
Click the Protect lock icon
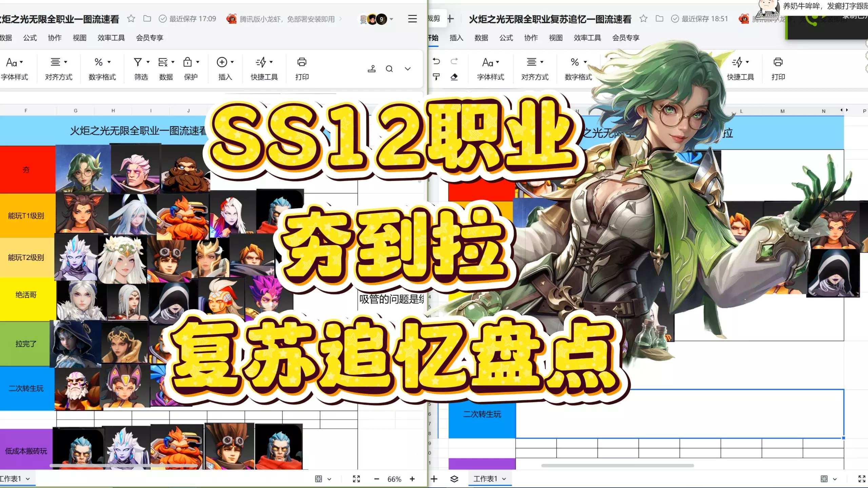click(x=188, y=62)
